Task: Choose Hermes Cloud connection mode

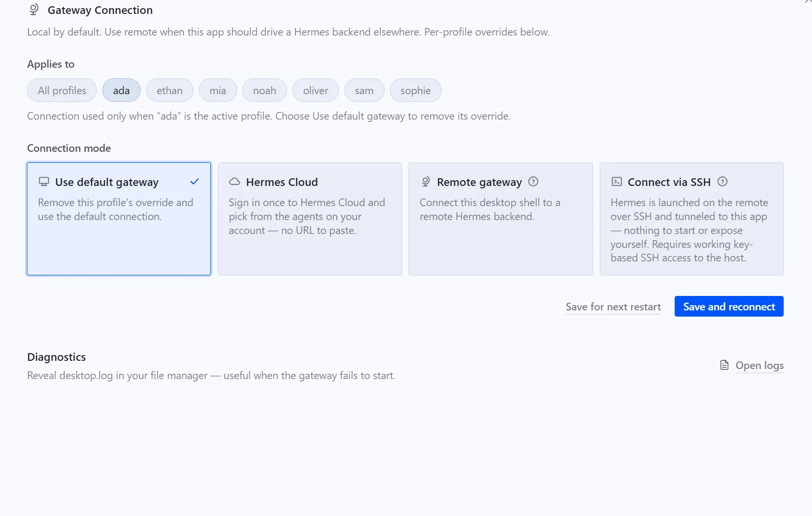Action: 310,219
